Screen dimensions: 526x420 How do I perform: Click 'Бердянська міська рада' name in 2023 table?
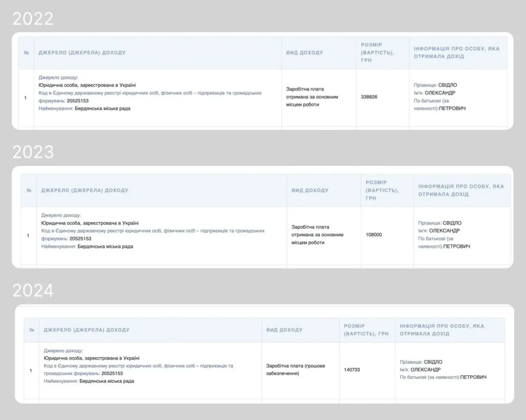tap(105, 247)
